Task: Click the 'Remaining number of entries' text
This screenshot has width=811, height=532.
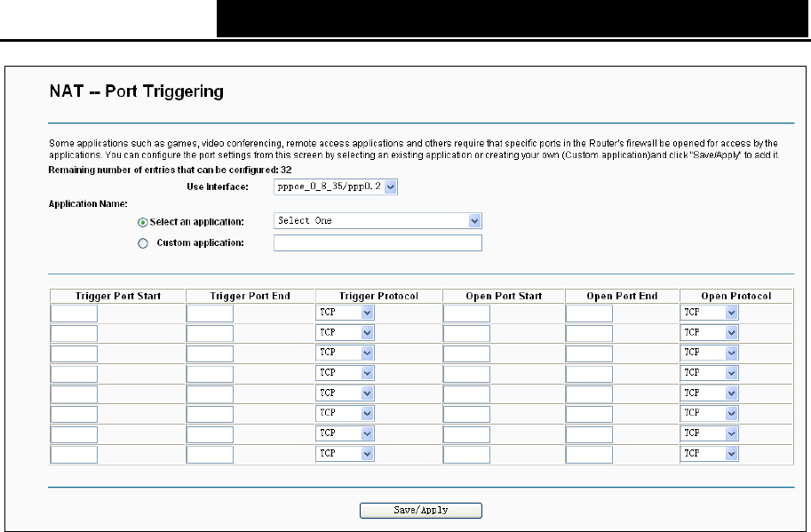Action: pyautogui.click(x=171, y=171)
